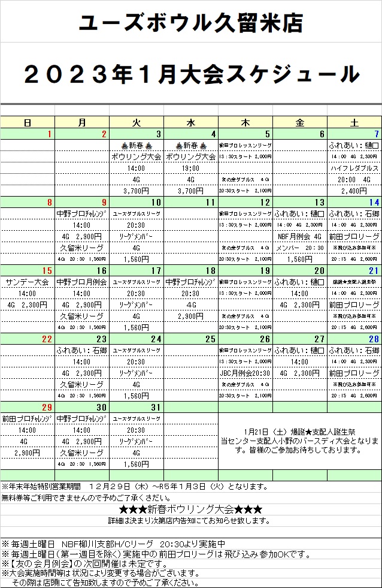
Task: Select date number 31 cell
Action: 137,407
